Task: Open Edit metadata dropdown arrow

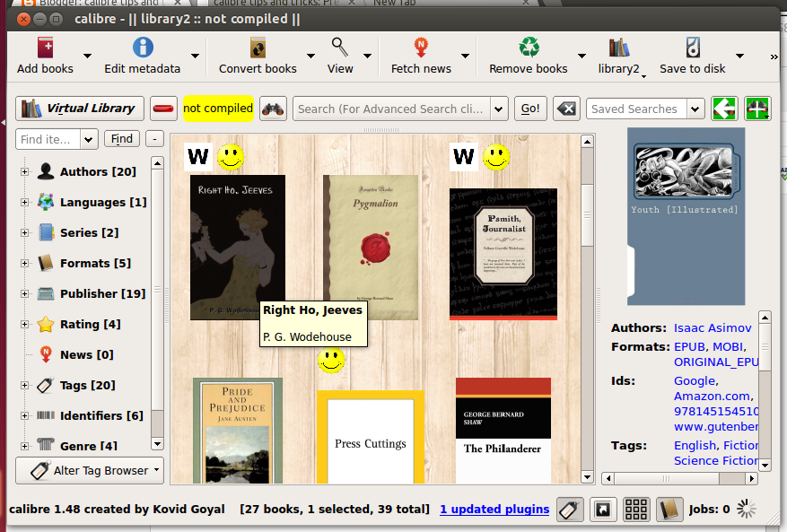Action: point(196,56)
